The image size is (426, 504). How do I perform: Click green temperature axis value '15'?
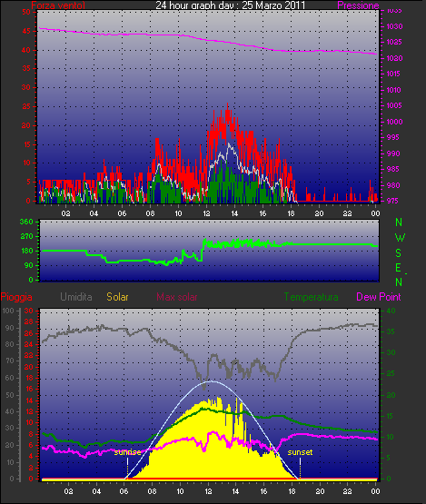(x=390, y=416)
